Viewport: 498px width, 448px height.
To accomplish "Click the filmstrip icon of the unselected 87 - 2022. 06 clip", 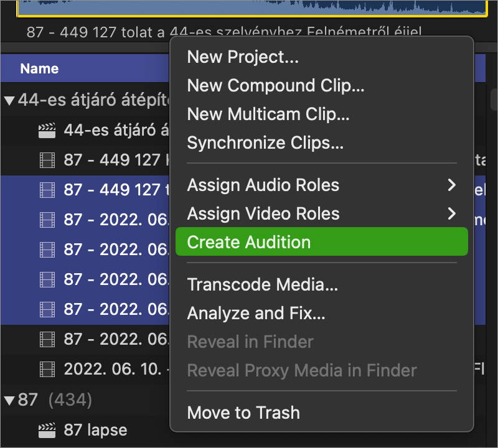I will point(47,339).
